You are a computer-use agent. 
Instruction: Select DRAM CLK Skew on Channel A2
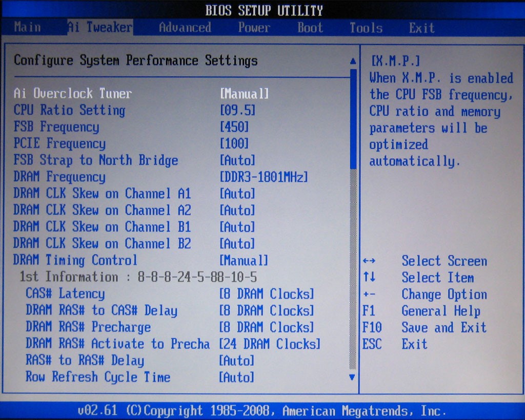click(x=102, y=210)
